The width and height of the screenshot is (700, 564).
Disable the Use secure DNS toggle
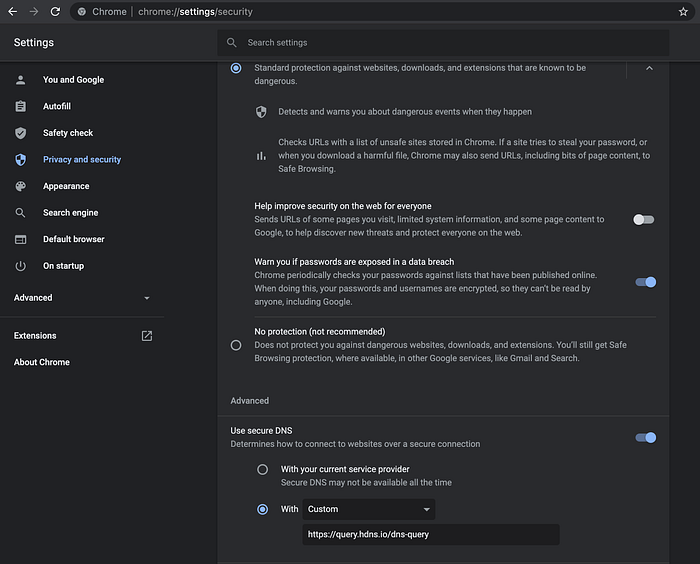[645, 437]
